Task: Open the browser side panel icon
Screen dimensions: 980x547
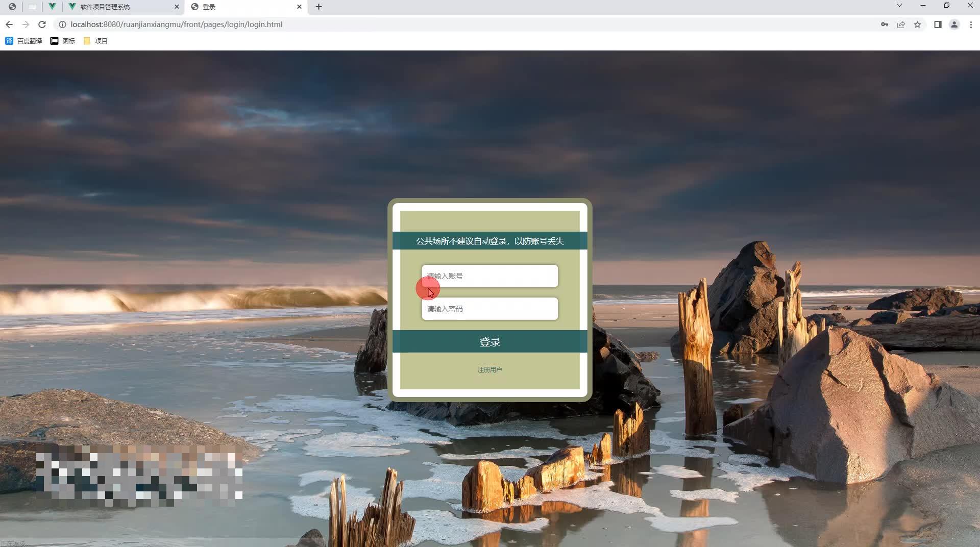Action: tap(938, 24)
